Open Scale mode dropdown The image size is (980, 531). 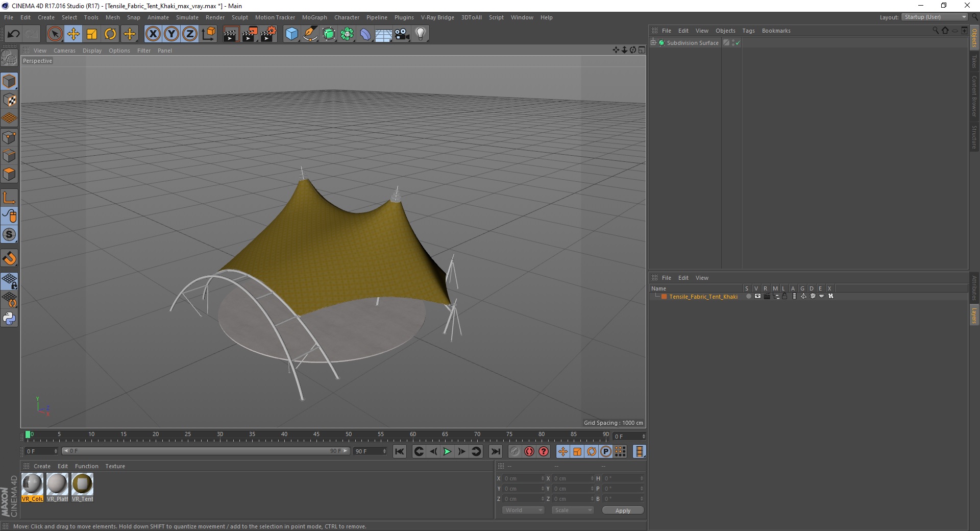(x=573, y=510)
